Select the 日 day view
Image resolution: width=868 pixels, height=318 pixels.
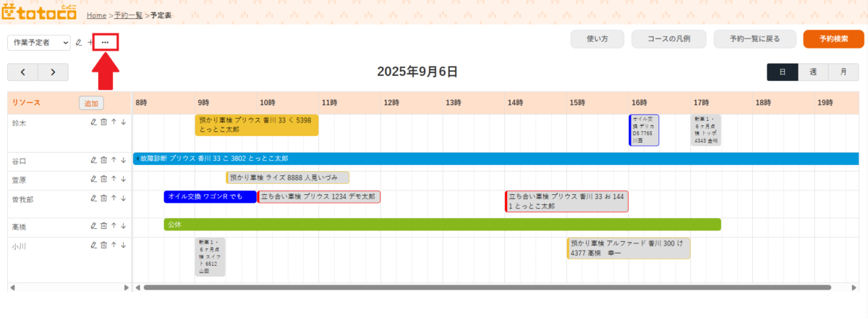point(783,72)
